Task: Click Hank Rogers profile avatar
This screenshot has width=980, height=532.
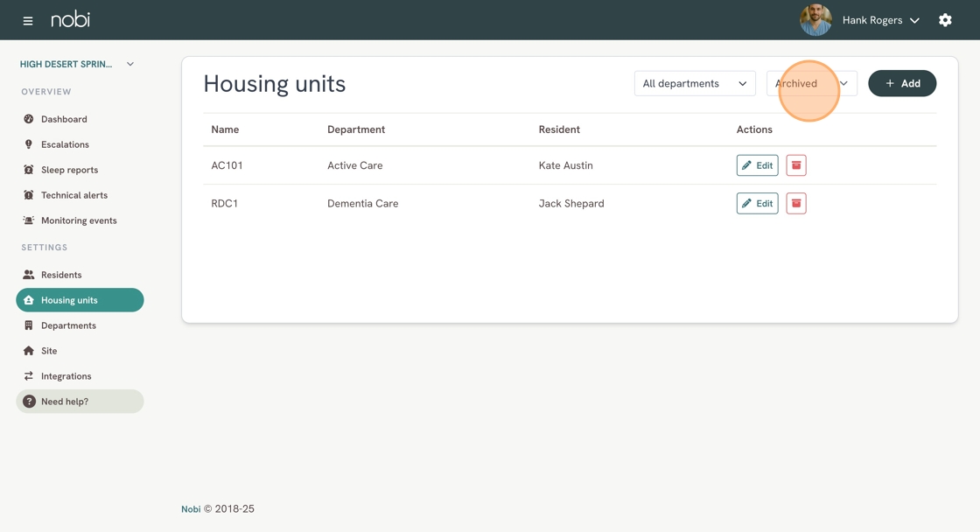Action: [815, 20]
